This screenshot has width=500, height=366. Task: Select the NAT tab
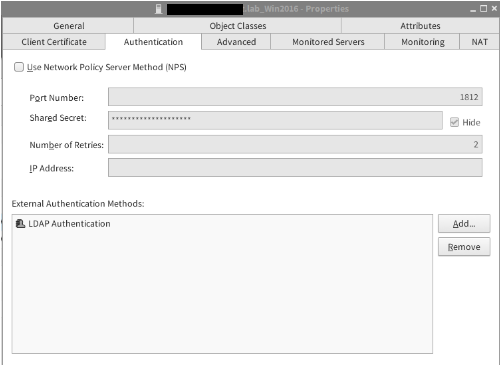click(479, 42)
